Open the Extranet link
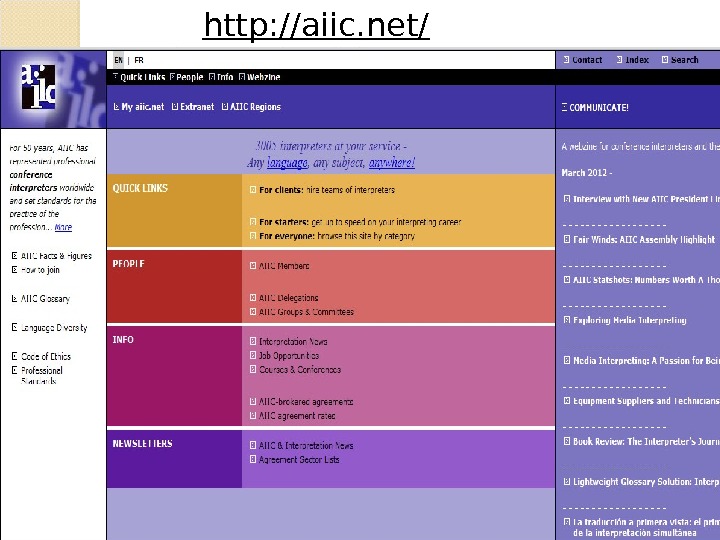This screenshot has width=720, height=540. coord(197,107)
